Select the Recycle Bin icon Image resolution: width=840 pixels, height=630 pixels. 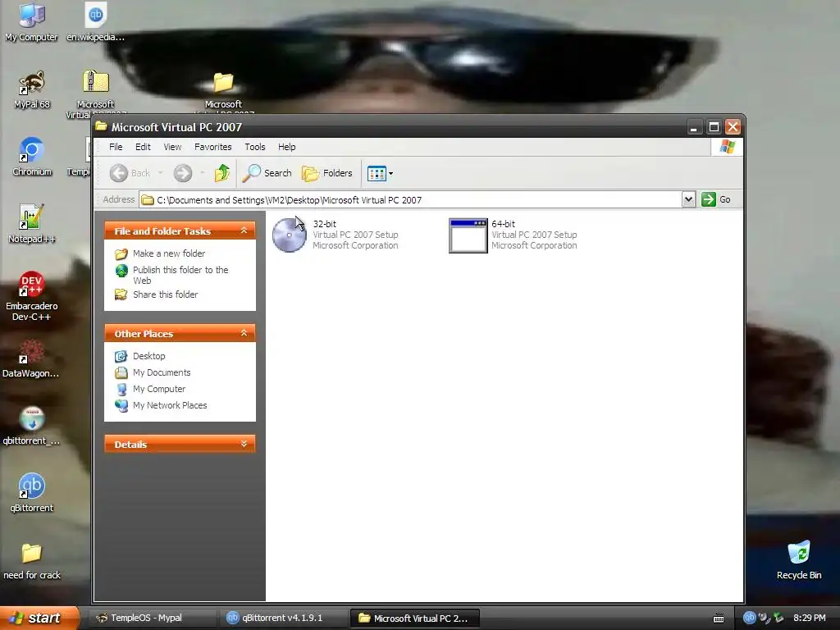(799, 559)
